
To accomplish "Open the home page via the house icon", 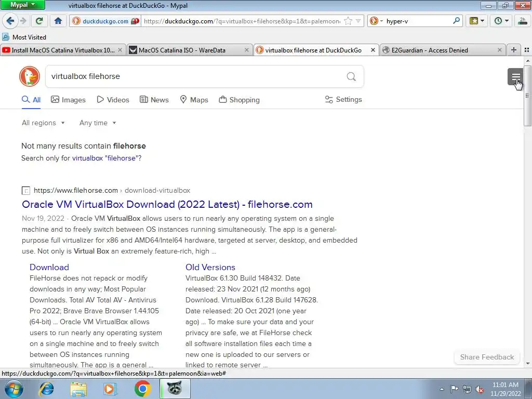I will (58, 21).
